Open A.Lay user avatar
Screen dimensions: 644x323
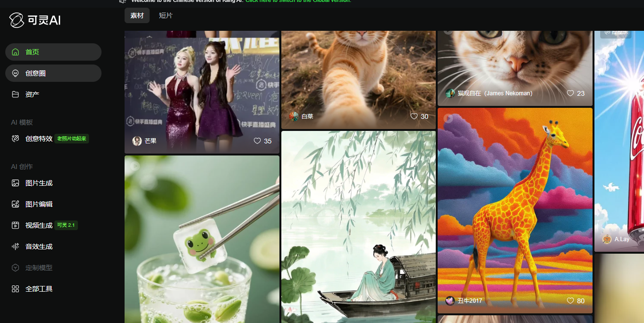point(607,239)
